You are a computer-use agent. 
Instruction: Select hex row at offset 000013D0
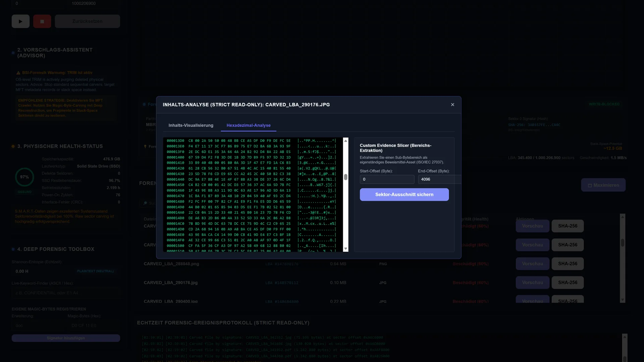click(x=251, y=141)
